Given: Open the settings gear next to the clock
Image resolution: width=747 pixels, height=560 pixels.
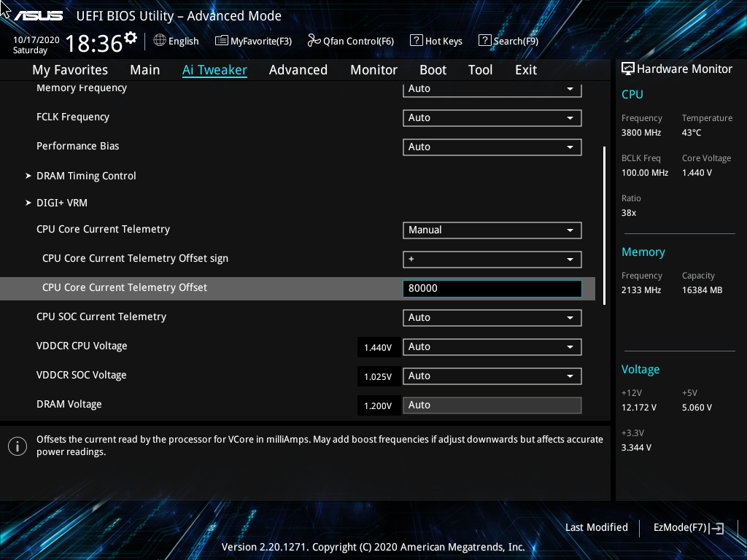Looking at the screenshot, I should [130, 38].
